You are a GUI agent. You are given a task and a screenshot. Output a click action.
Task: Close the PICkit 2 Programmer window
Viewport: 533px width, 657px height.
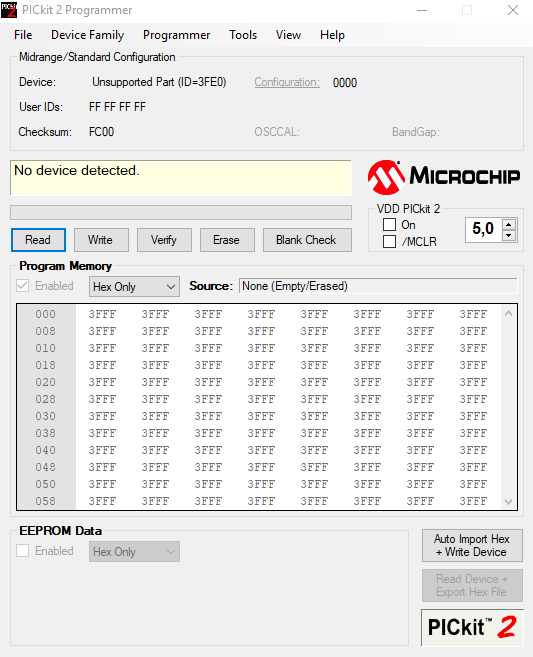coord(513,10)
